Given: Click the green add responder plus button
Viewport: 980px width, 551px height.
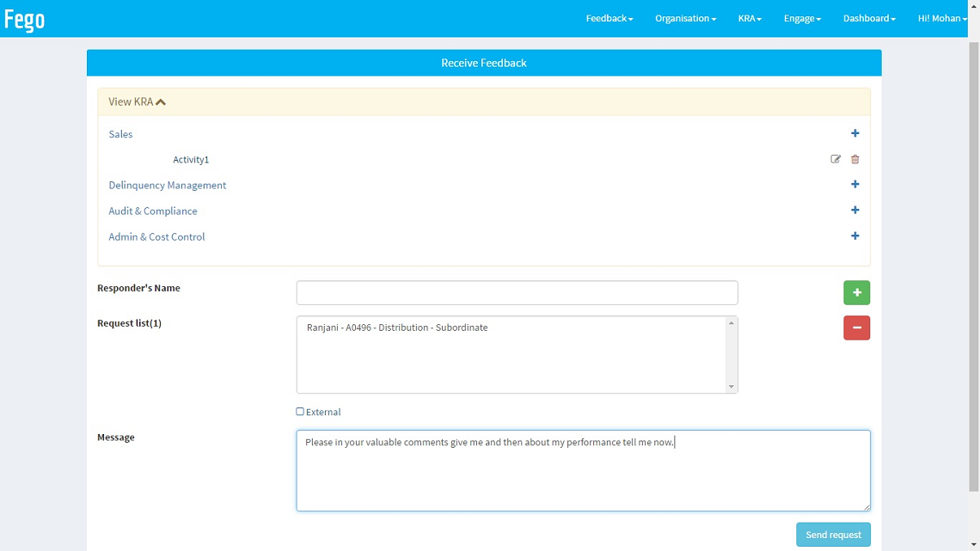Looking at the screenshot, I should point(856,293).
